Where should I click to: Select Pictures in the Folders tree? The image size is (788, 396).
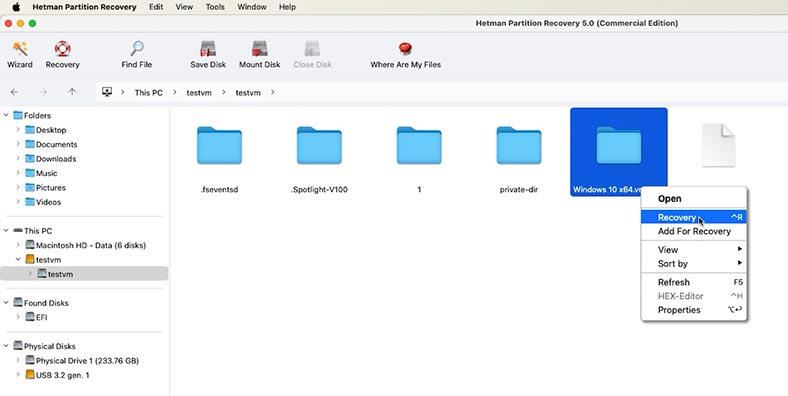click(51, 187)
